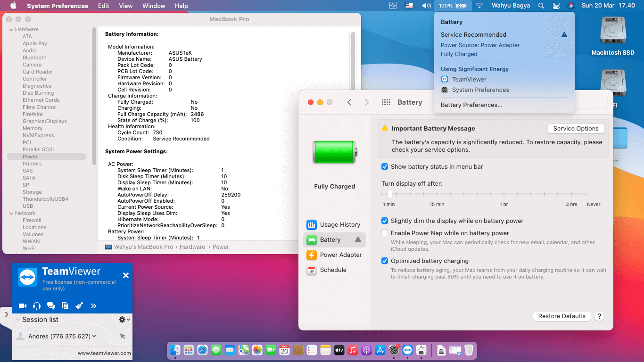Open TeamViewer session settings gear dropdown

point(124,320)
